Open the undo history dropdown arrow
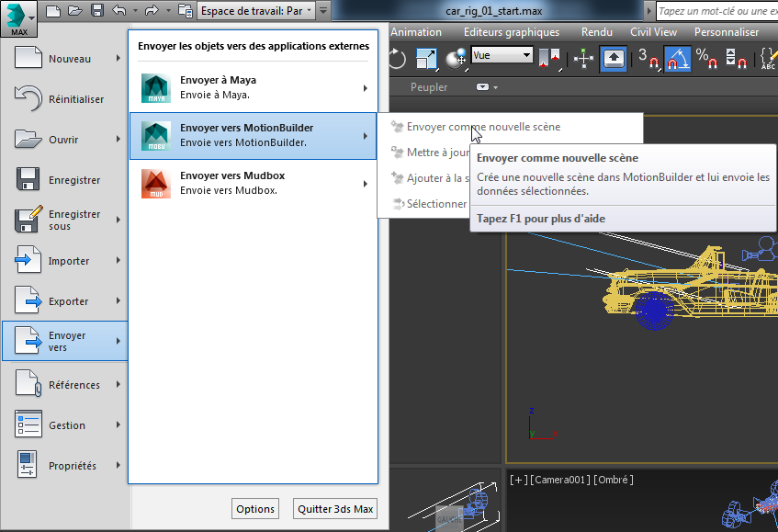 click(135, 10)
